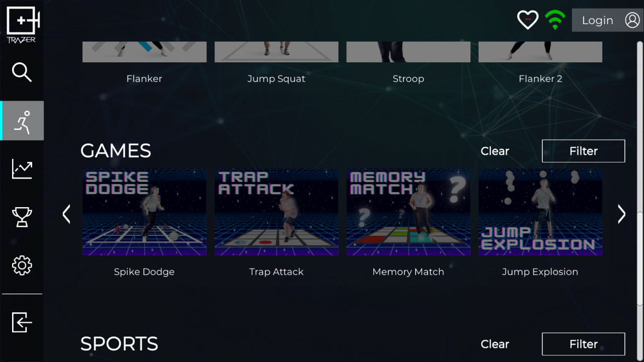Select the Stroop thumbnail
This screenshot has height=362, width=644.
pos(409,52)
